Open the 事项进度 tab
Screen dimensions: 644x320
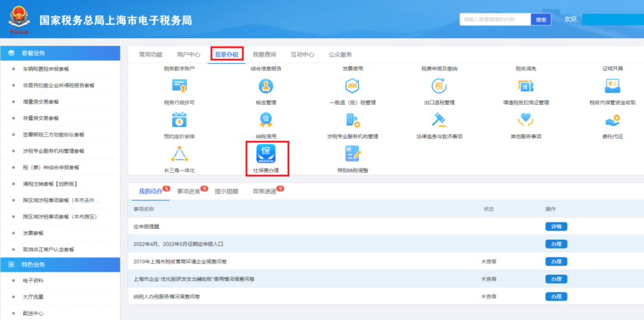(x=188, y=191)
